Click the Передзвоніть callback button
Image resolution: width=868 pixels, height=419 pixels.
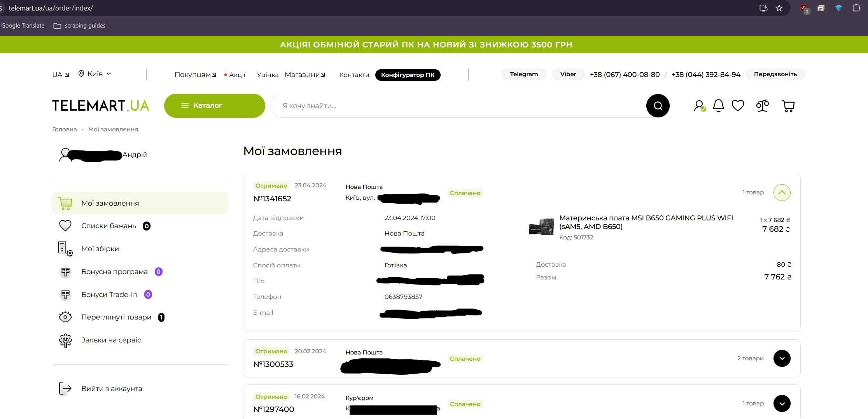pyautogui.click(x=775, y=74)
